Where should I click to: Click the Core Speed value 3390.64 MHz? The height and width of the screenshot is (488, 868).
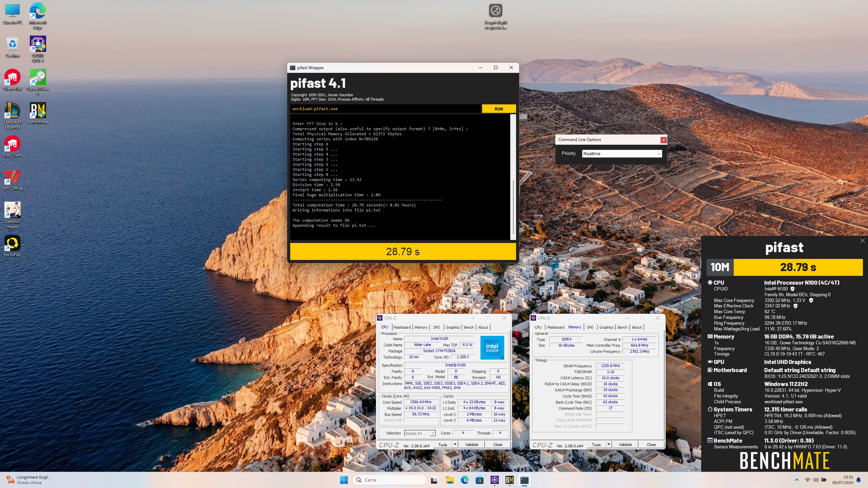pos(421,402)
